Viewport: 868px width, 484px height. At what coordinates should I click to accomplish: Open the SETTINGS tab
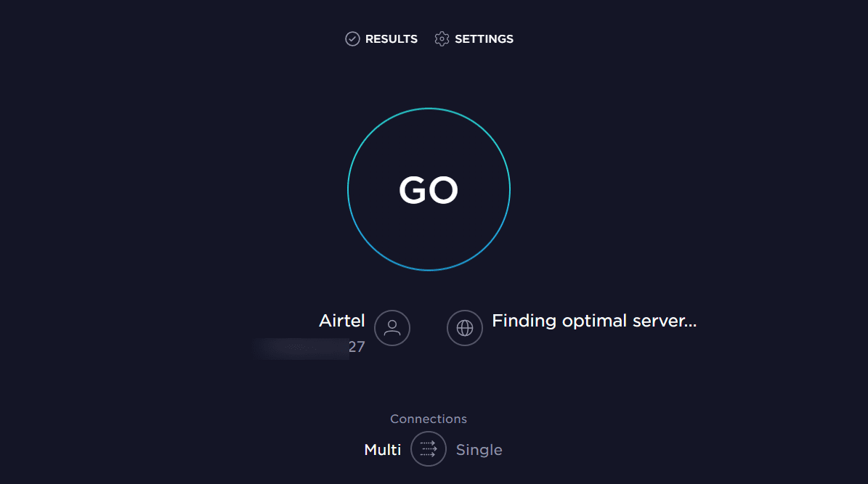[474, 38]
